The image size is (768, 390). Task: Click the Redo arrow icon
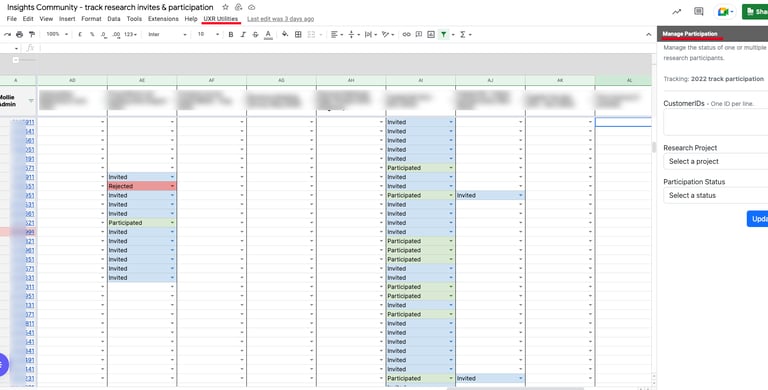[7, 34]
